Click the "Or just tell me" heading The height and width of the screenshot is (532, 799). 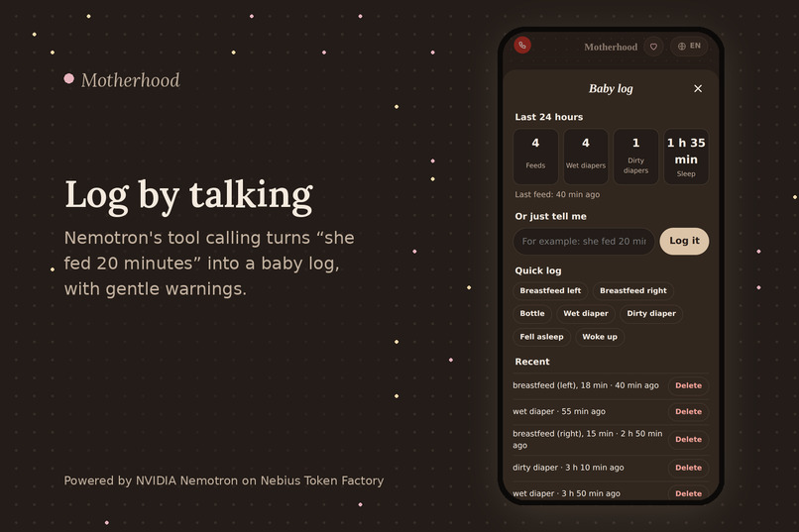coord(550,216)
